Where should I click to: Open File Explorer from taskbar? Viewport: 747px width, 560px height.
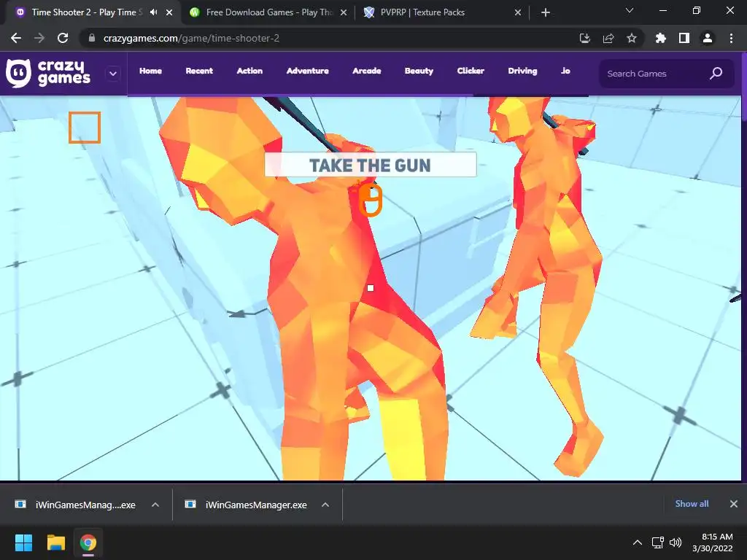[55, 542]
